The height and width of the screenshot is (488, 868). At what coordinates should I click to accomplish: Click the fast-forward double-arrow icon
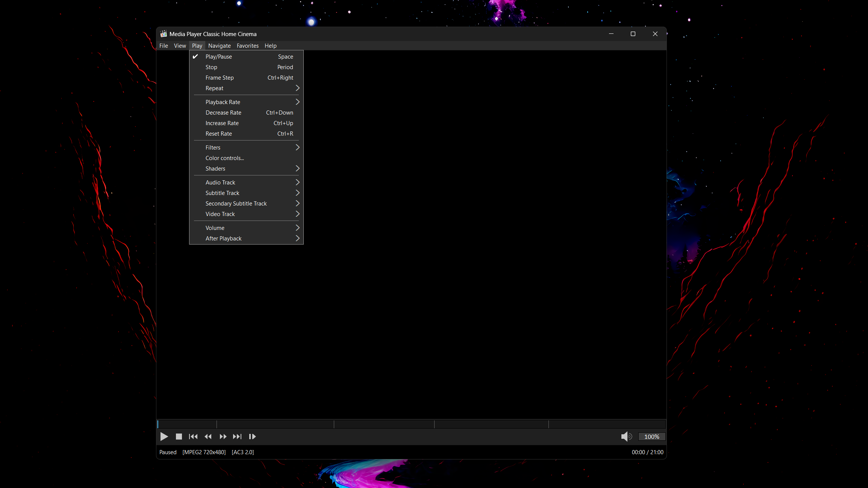(x=223, y=437)
